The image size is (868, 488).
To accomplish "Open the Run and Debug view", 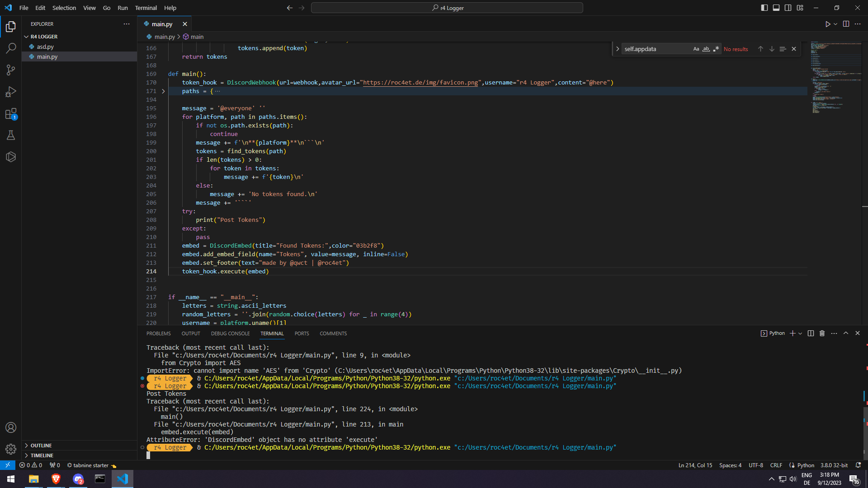I will point(11,92).
